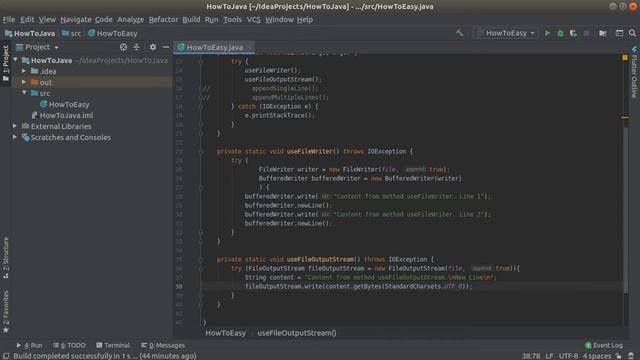Click line 38 in editor gutter
The width and height of the screenshot is (640, 360).
point(179,287)
